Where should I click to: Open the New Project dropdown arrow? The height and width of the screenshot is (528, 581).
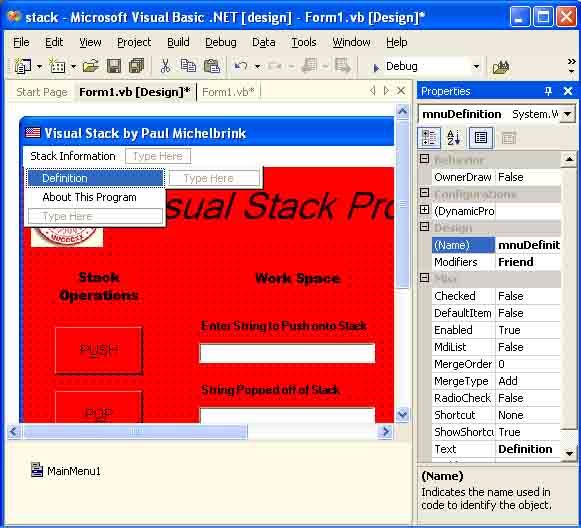39,67
